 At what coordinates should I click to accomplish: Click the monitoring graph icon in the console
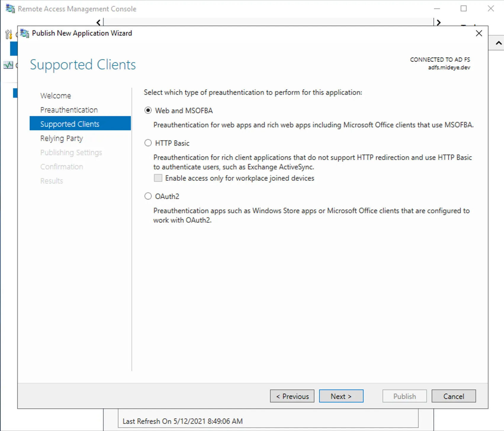pos(8,65)
